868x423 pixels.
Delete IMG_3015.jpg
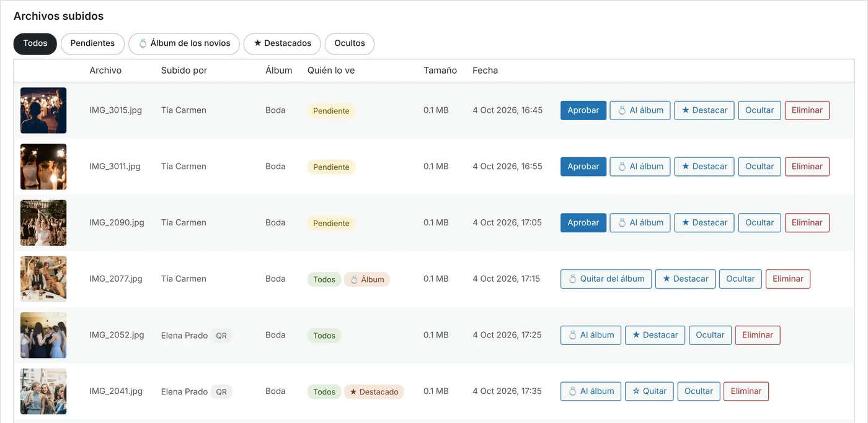807,110
